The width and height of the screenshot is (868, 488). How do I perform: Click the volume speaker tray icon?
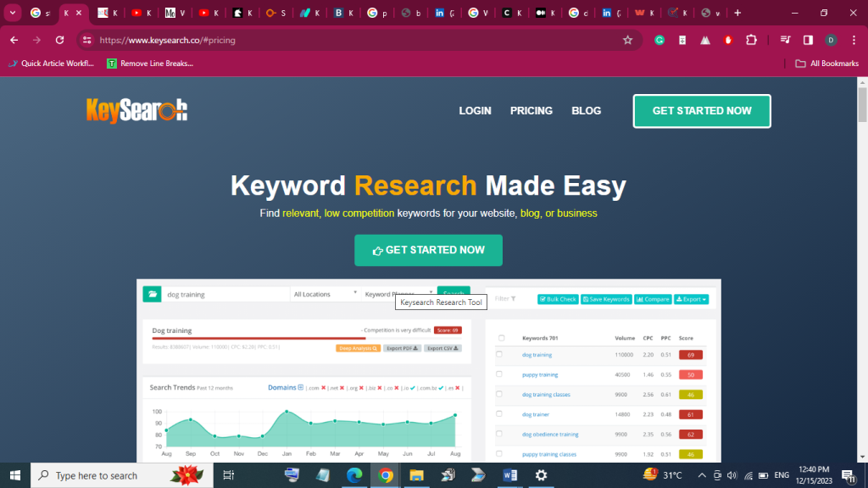(x=732, y=475)
